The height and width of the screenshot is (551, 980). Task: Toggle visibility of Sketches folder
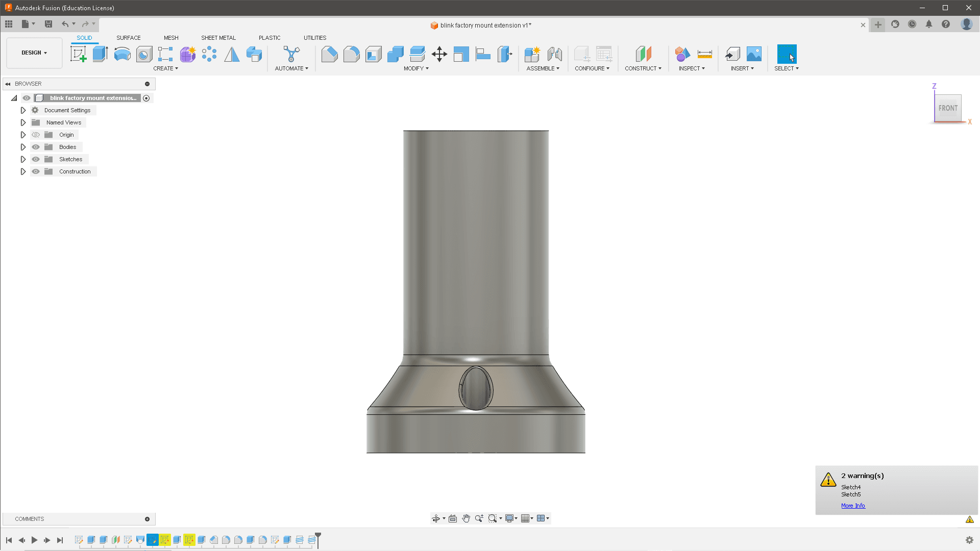point(36,159)
